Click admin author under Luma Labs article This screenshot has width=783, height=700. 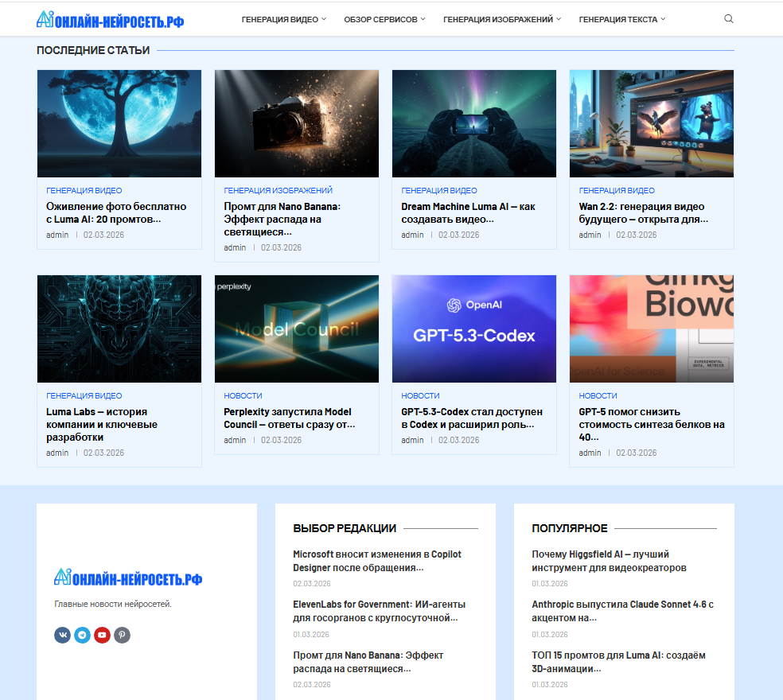(57, 453)
